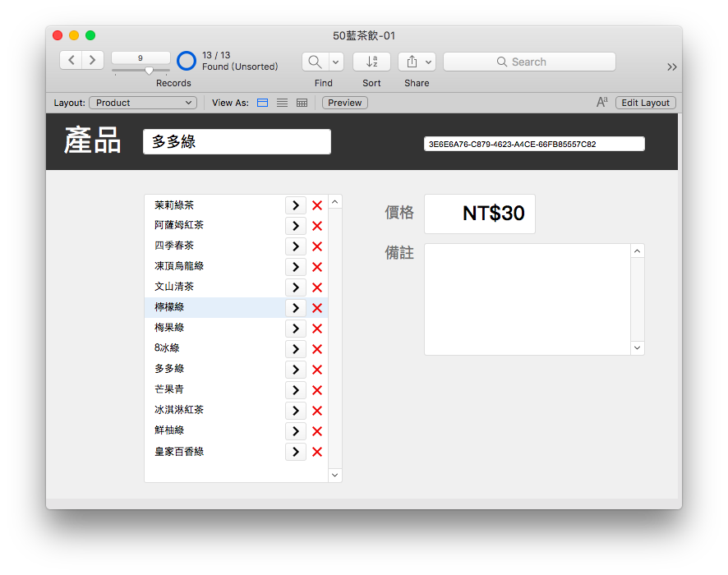Image resolution: width=728 pixels, height=575 pixels.
Task: Go to 冰淇淋紅茶 record arrow
Action: (296, 411)
